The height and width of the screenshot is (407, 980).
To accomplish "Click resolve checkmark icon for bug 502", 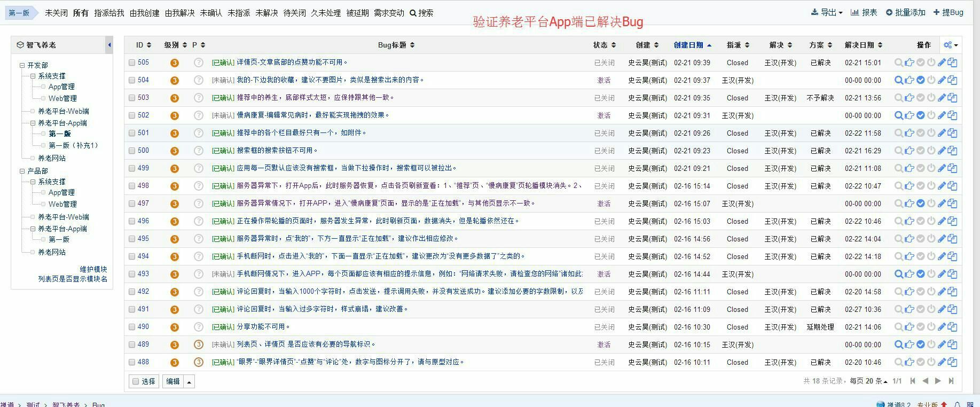I will 921,115.
